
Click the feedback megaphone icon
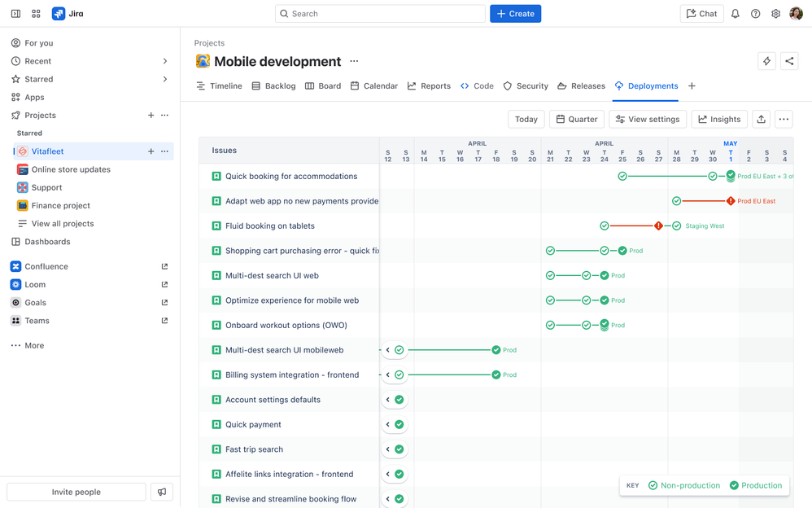(x=162, y=492)
